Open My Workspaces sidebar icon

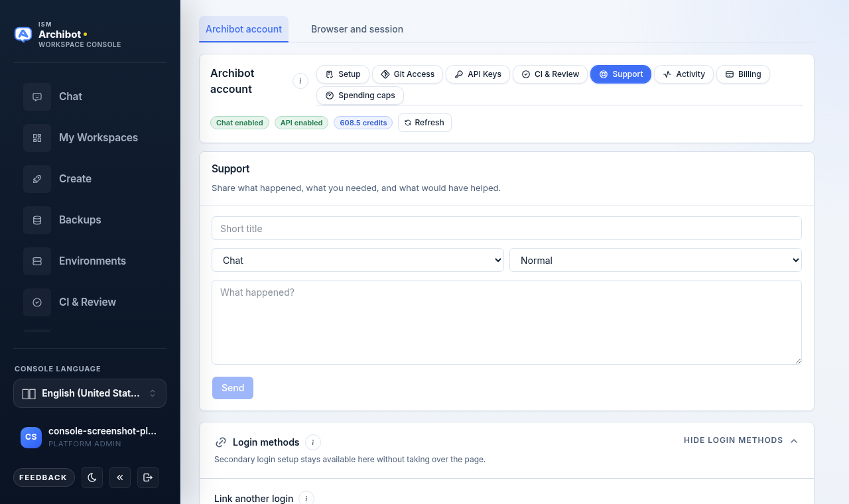click(37, 138)
